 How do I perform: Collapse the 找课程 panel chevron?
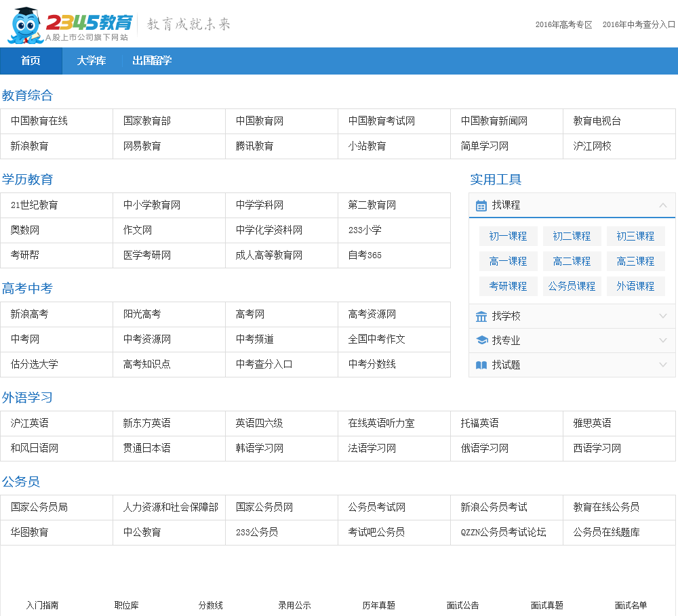(x=663, y=205)
